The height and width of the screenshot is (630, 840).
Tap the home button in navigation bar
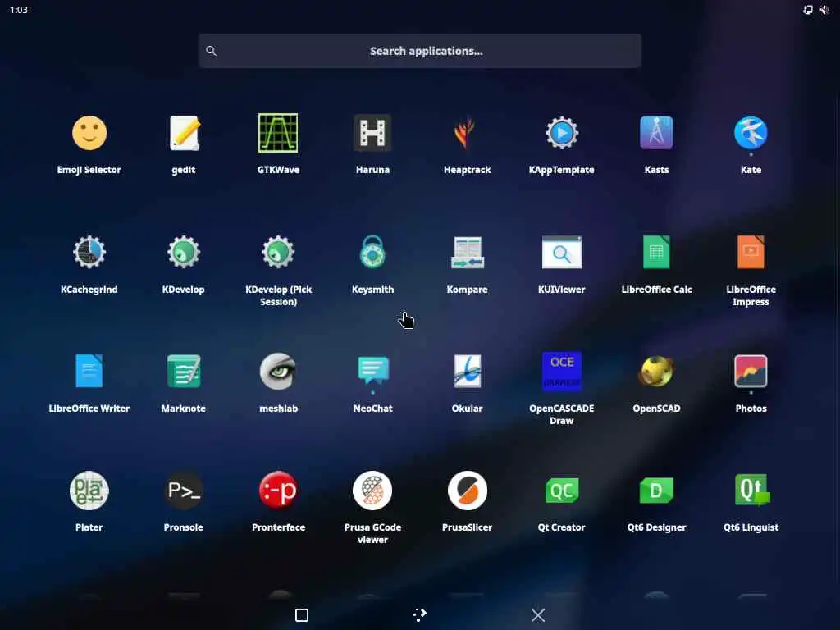(420, 615)
